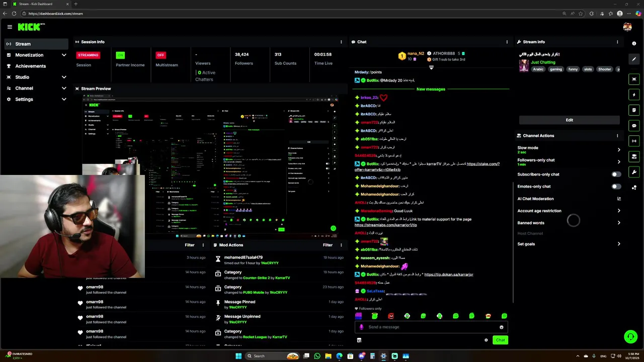Go to Achievements in the sidebar
The image size is (644, 362).
pos(36,66)
